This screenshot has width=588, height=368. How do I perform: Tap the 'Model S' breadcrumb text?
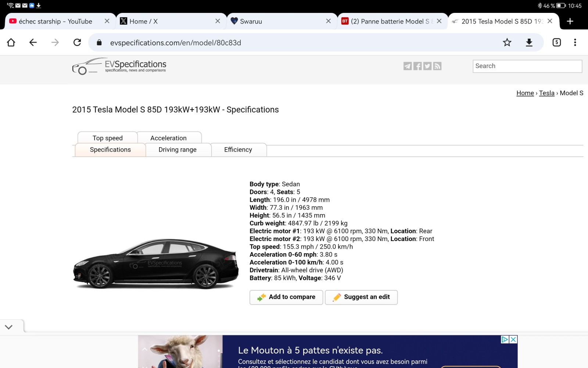571,93
